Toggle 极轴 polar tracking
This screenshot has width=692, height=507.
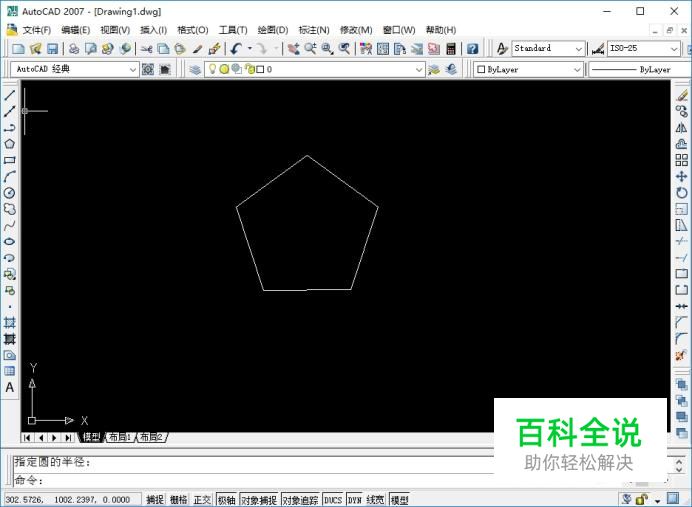tap(226, 499)
